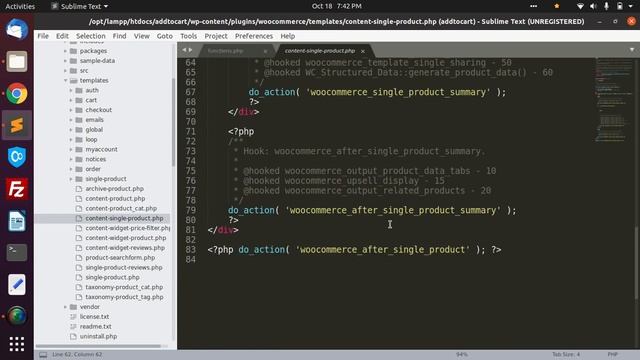
Task: Toggle side bar panel icon in status bar
Action: point(43,355)
